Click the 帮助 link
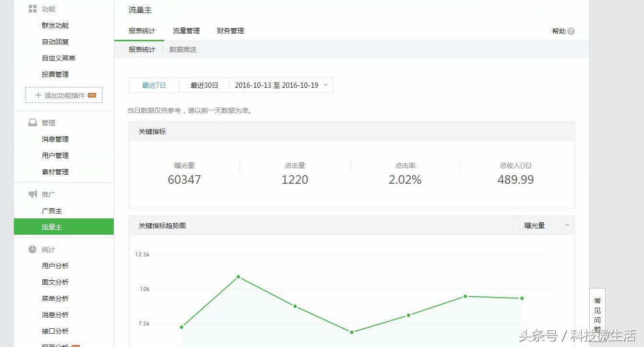The height and width of the screenshot is (347, 644). point(559,31)
